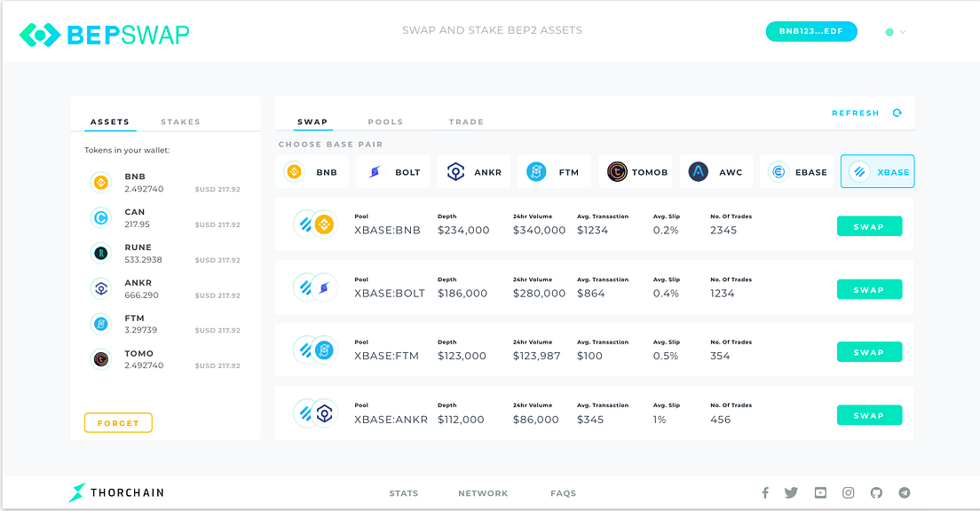Select ANKR as base pair
The width and height of the screenshot is (980, 511).
pos(474,171)
